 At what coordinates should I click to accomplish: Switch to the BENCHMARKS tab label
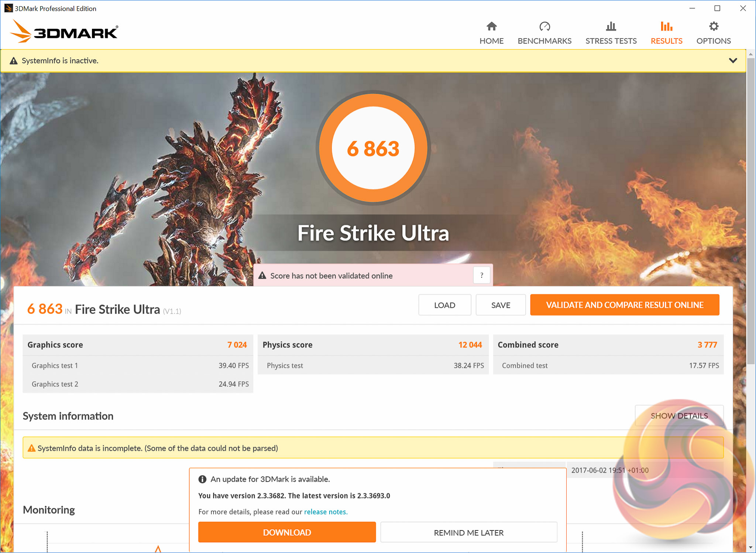(544, 41)
